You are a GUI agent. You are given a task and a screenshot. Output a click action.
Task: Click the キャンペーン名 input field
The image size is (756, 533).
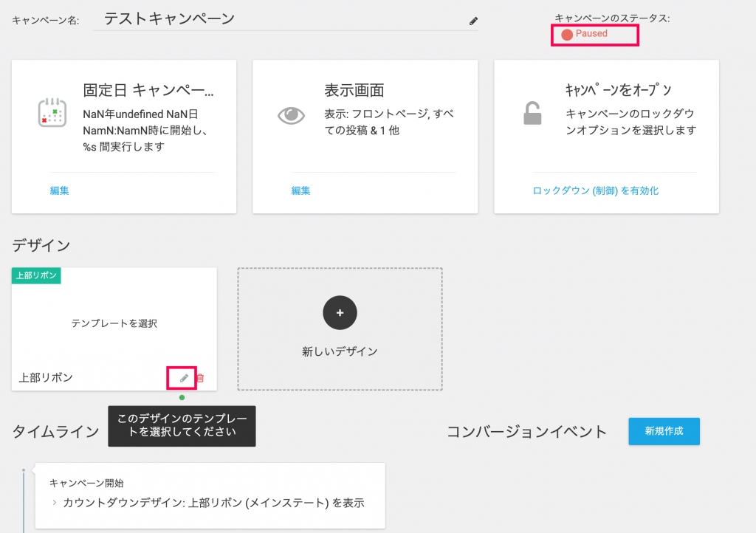coord(284,19)
